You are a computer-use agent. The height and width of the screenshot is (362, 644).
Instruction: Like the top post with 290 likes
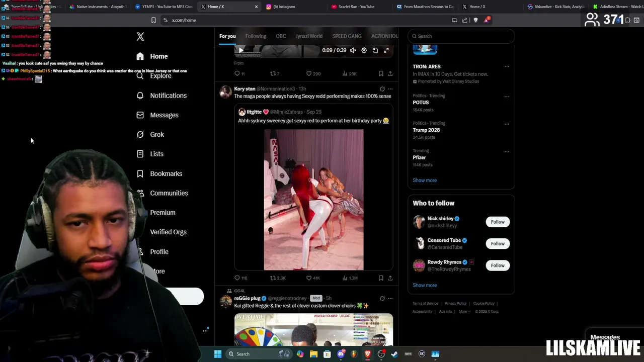click(313, 73)
